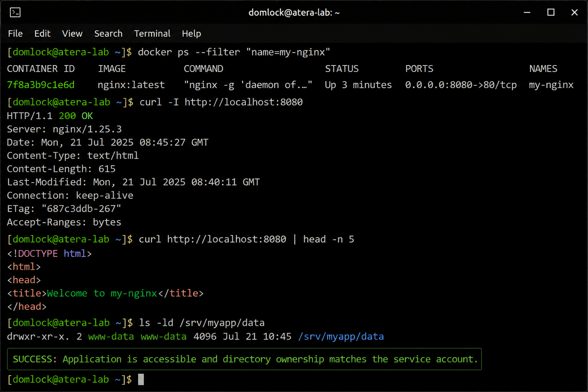Click container ID 7f8a3b9c1e6d

(x=41, y=85)
